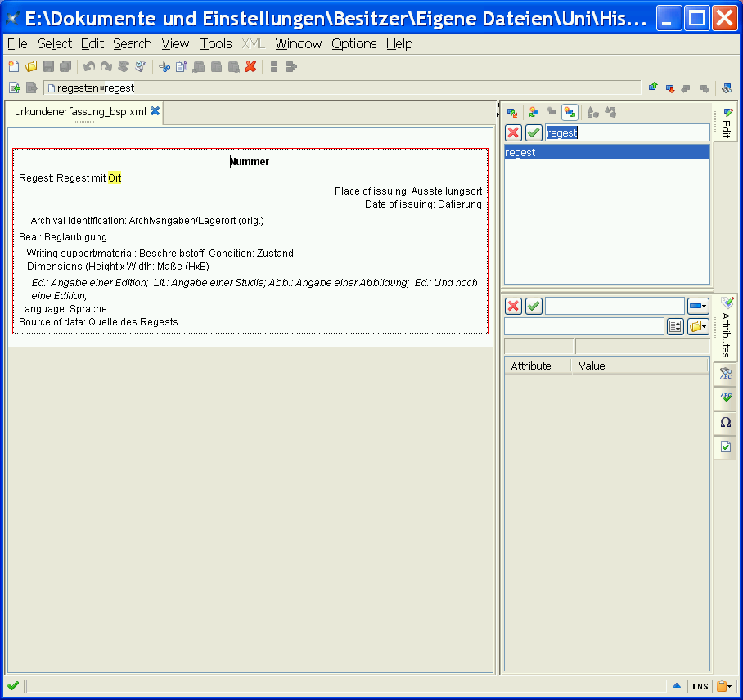Open element search with the binoculars icon
Screen dimensions: 743x700
click(727, 88)
